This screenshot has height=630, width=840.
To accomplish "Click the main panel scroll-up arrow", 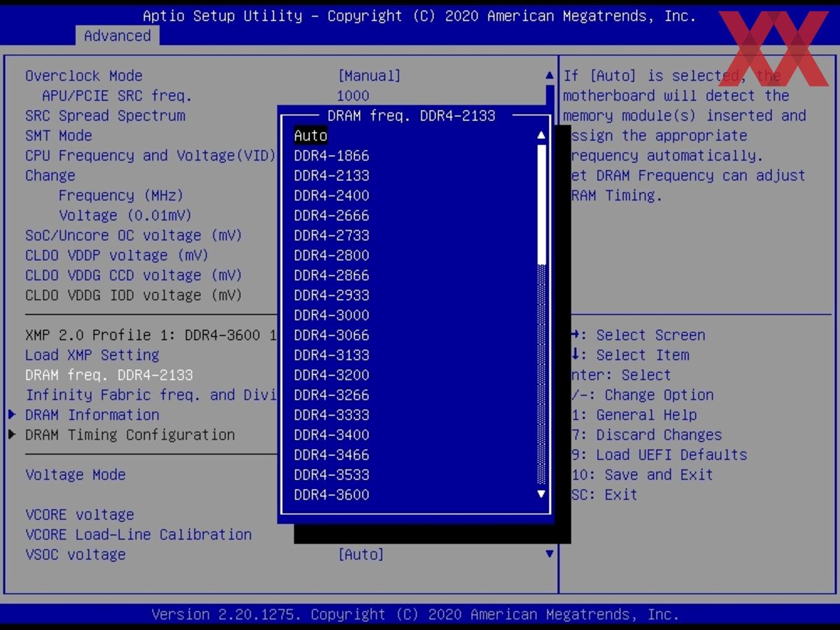I will [x=549, y=75].
